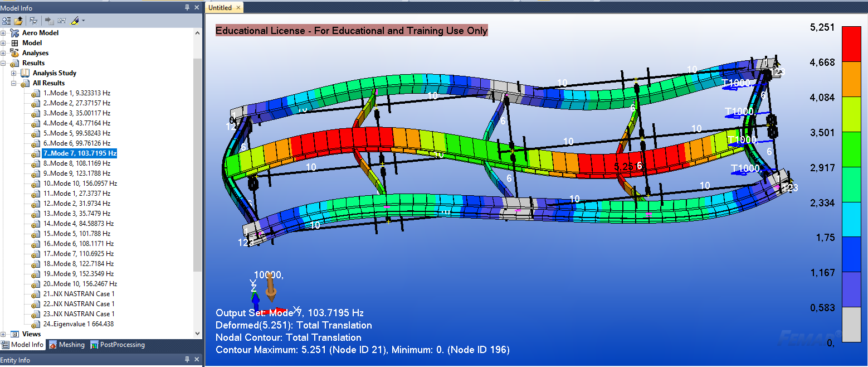Click the yellow highlighter icon

tap(75, 21)
